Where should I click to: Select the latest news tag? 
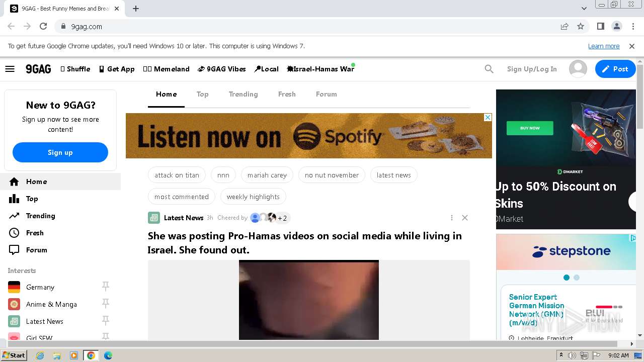pos(393,175)
